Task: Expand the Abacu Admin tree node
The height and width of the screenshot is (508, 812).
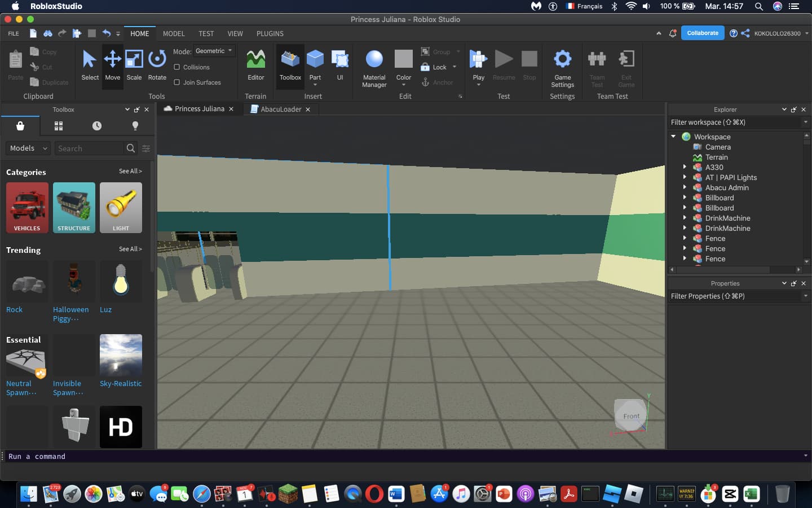Action: [685, 187]
